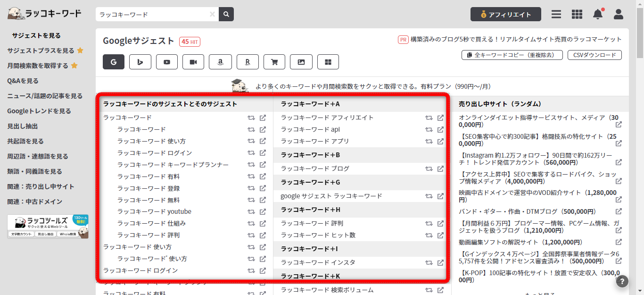Re-search icon for ラッコキーワード ヒット数
This screenshot has height=295, width=644.
tap(429, 235)
